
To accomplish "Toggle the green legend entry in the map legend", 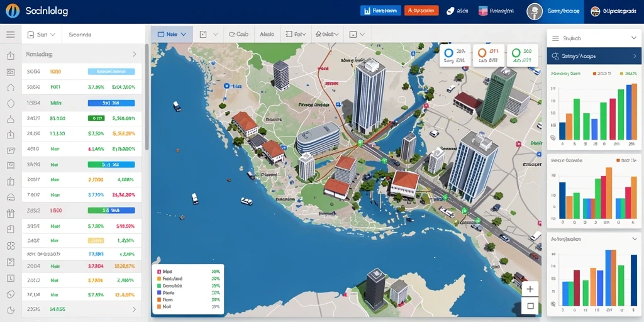I will click(x=158, y=286).
